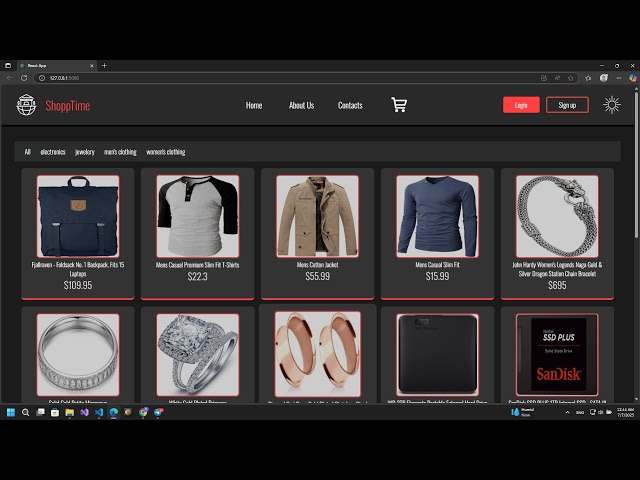The image size is (640, 480).
Task: Open the browser settings and more menu
Action: click(x=619, y=78)
